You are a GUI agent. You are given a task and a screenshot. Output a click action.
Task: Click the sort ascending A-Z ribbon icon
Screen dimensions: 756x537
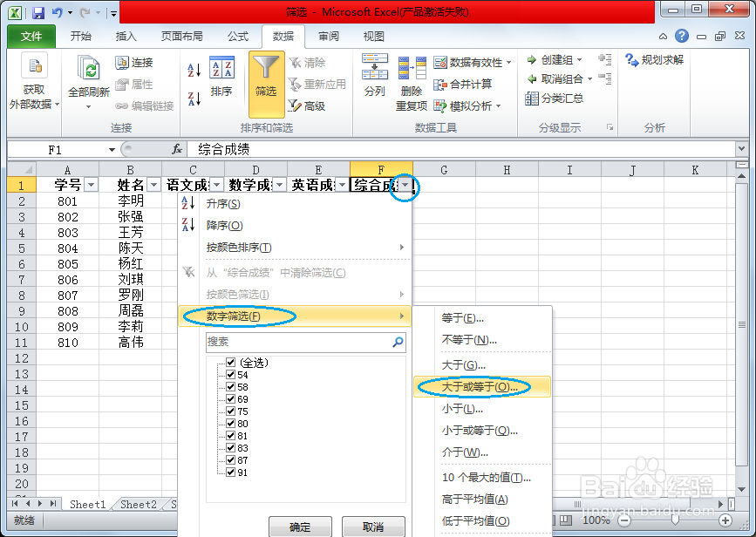194,71
